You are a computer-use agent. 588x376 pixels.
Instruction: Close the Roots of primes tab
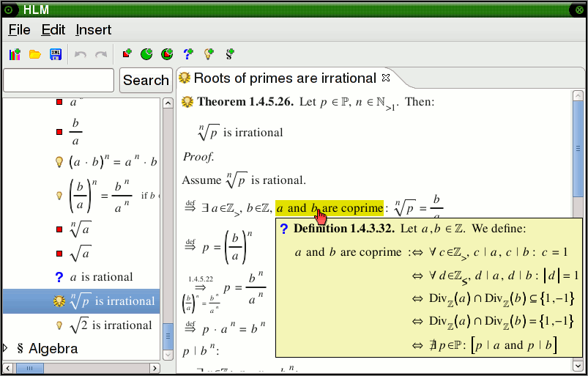pos(387,78)
